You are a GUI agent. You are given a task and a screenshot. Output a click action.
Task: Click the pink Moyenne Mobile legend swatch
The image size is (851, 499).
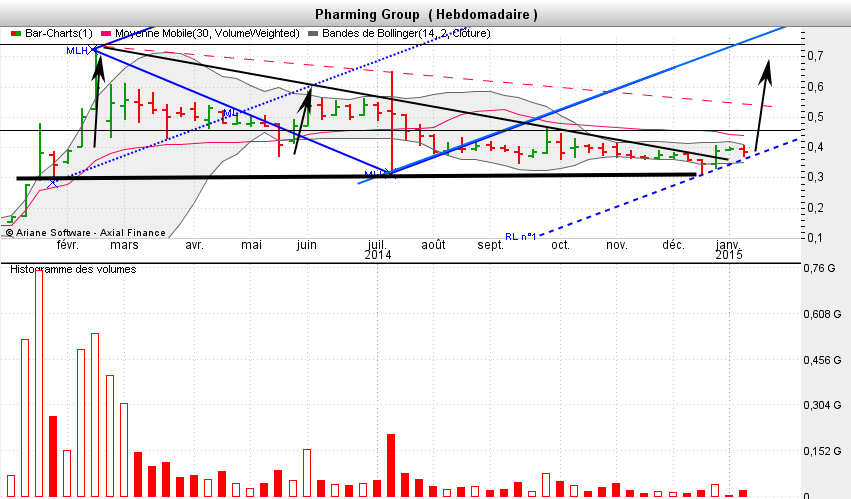[106, 34]
